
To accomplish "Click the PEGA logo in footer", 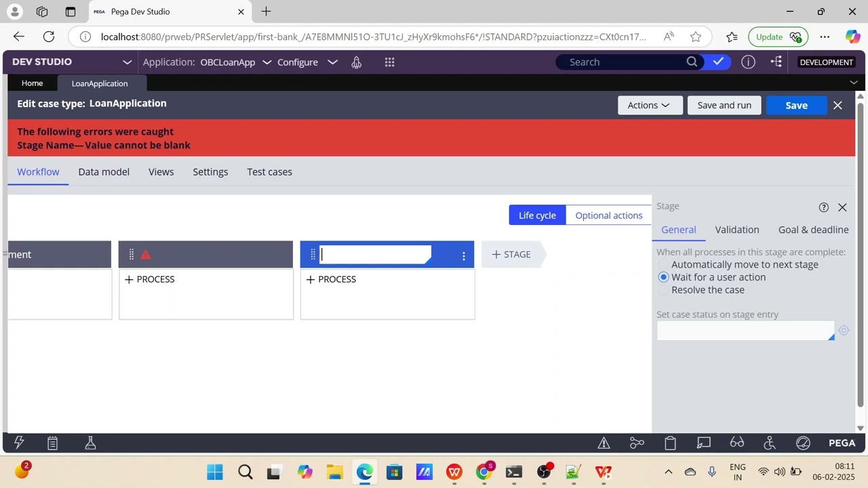I will point(842,443).
